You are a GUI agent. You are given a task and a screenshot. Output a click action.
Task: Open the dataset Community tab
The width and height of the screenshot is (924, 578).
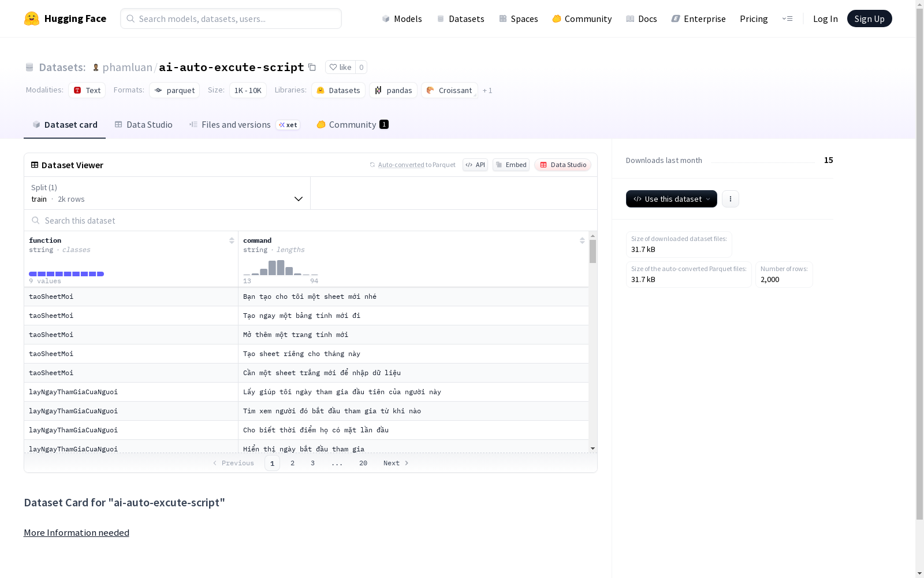[352, 125]
